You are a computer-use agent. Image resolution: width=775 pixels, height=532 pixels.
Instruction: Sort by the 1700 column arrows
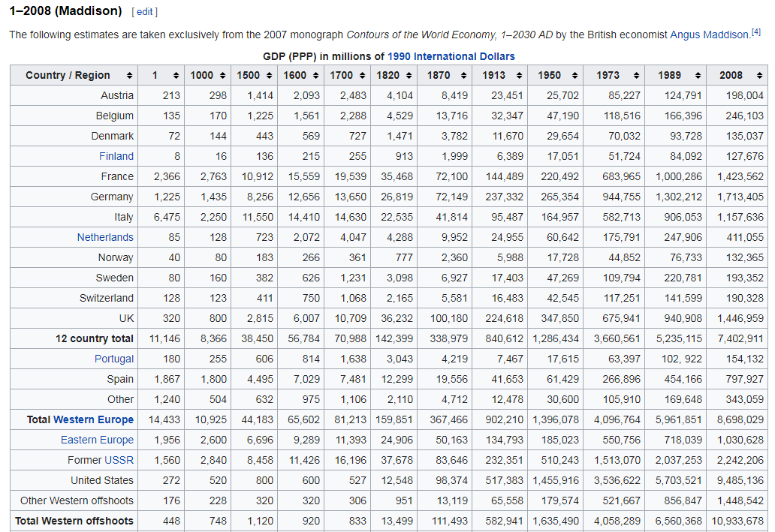click(x=362, y=75)
